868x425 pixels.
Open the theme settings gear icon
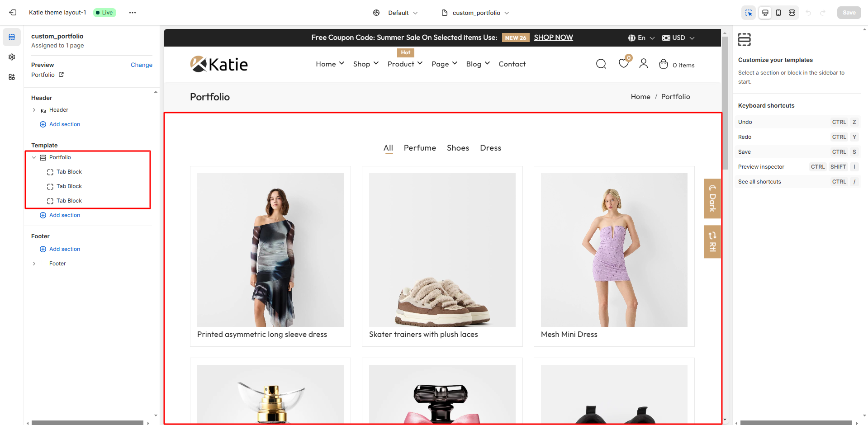pyautogui.click(x=12, y=57)
